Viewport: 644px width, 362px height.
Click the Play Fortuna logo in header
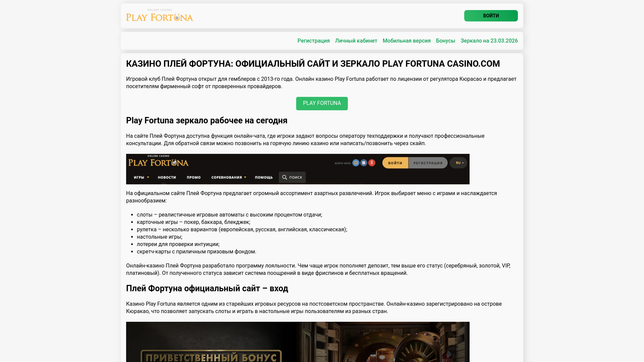(x=160, y=15)
